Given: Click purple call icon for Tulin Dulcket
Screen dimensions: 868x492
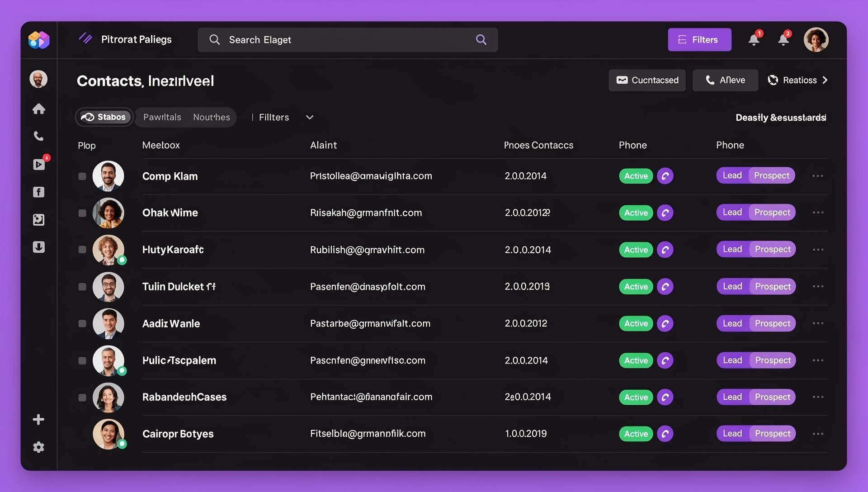Looking at the screenshot, I should coord(665,286).
